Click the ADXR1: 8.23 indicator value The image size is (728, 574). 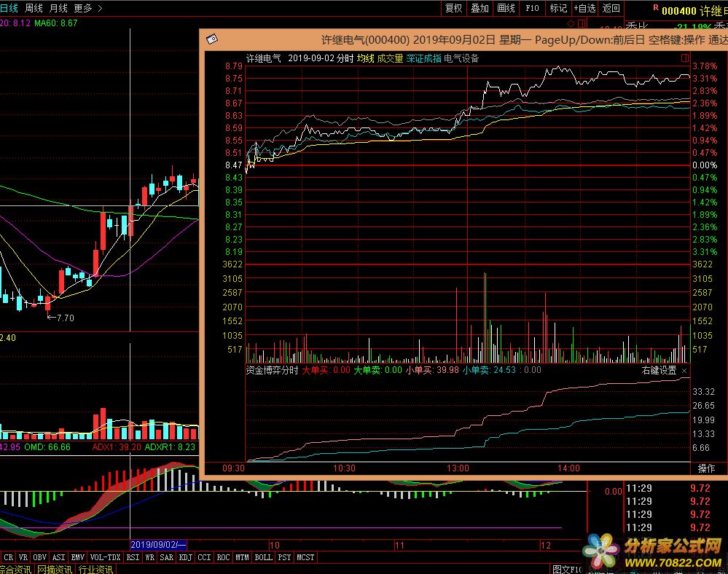coord(170,447)
